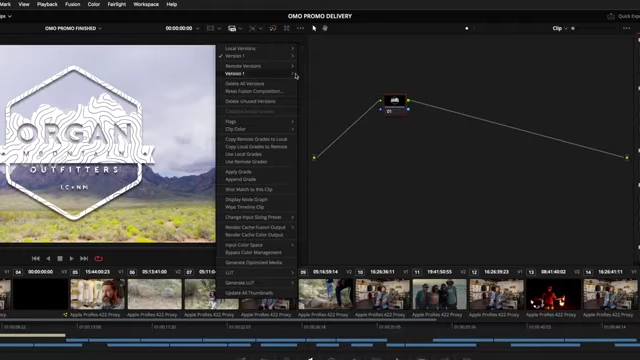The height and width of the screenshot is (360, 640).
Task: Choose Use Remote Grades
Action: point(257,162)
